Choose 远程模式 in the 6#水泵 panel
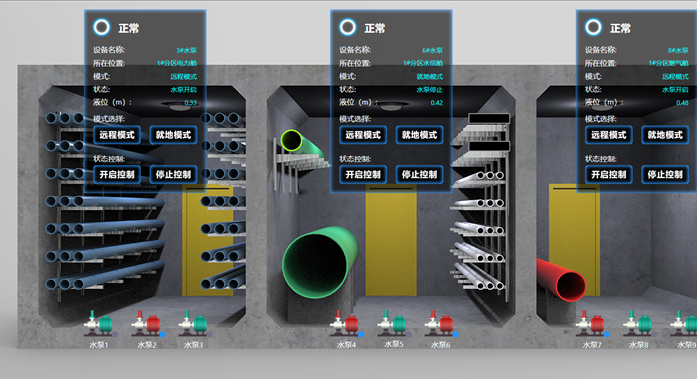Viewport: 697px width, 379px height. (363, 135)
